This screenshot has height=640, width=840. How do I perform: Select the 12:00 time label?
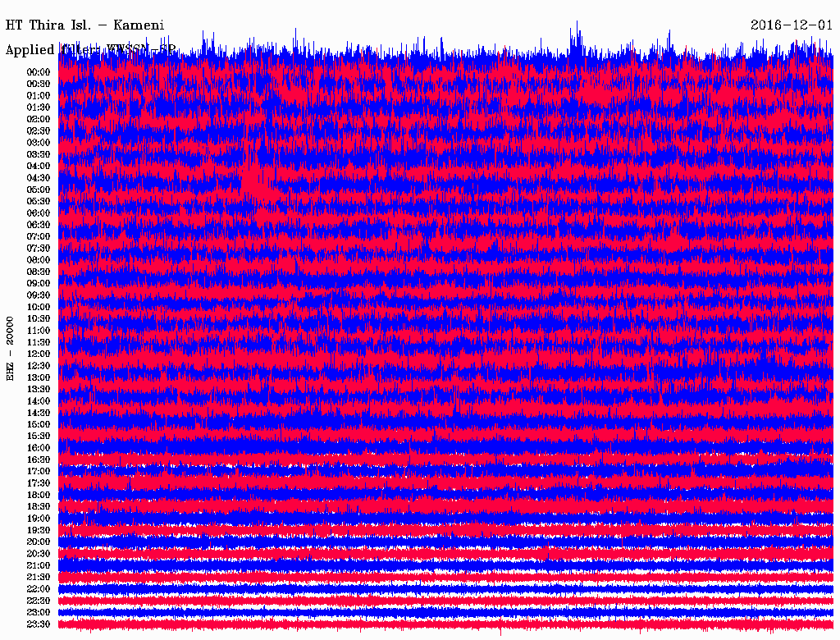(x=39, y=354)
